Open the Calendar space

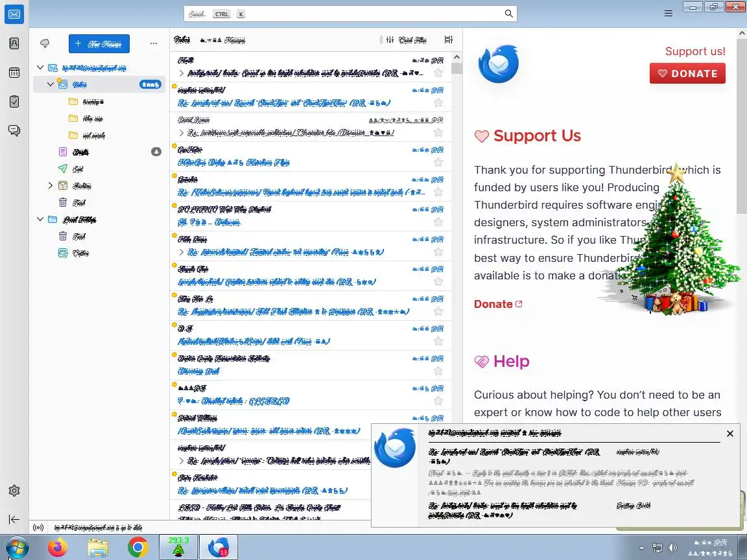(14, 73)
